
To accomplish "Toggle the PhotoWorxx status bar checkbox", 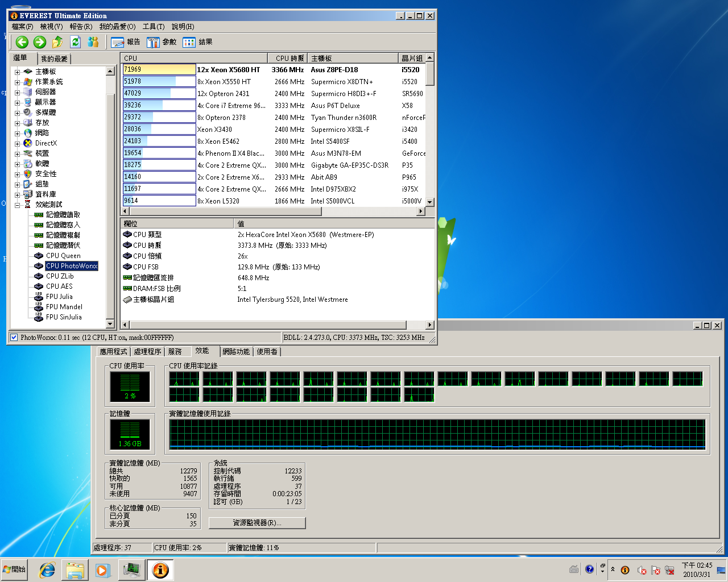I will [14, 338].
